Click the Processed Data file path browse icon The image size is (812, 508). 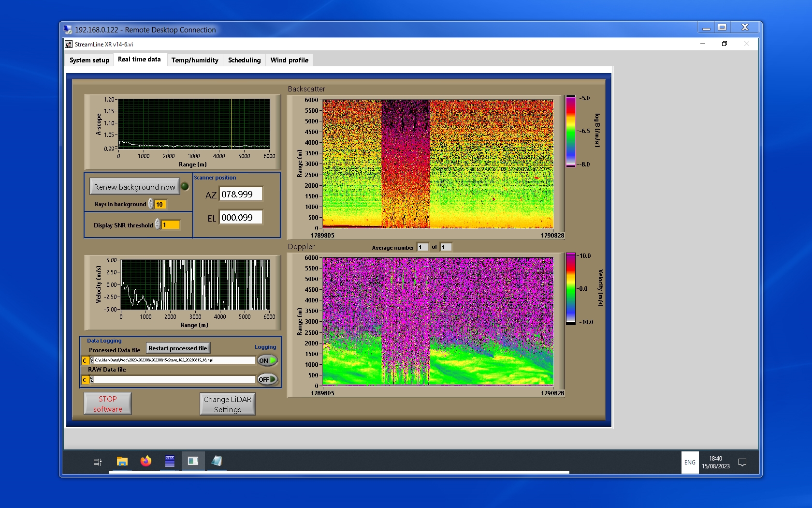pos(92,360)
